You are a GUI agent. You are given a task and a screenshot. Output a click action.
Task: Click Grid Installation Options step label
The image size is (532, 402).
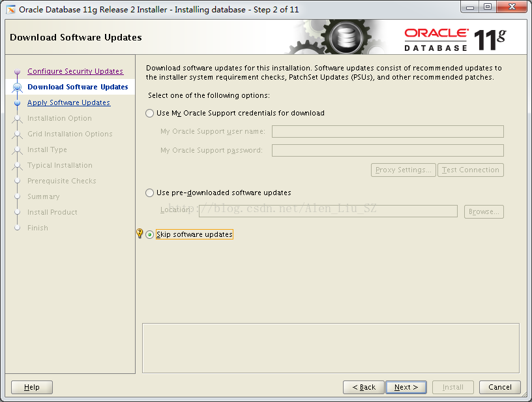[x=70, y=134]
